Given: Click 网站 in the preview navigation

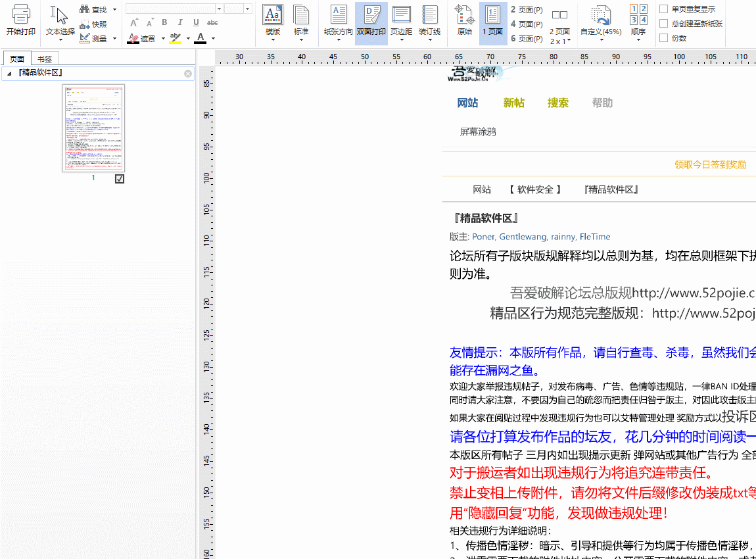Looking at the screenshot, I should [x=467, y=103].
